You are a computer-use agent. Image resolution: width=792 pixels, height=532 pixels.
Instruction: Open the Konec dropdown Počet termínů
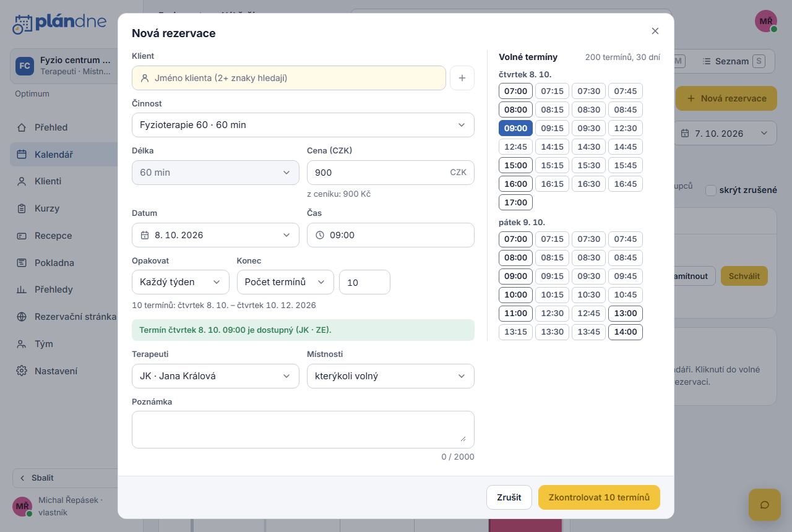click(285, 282)
